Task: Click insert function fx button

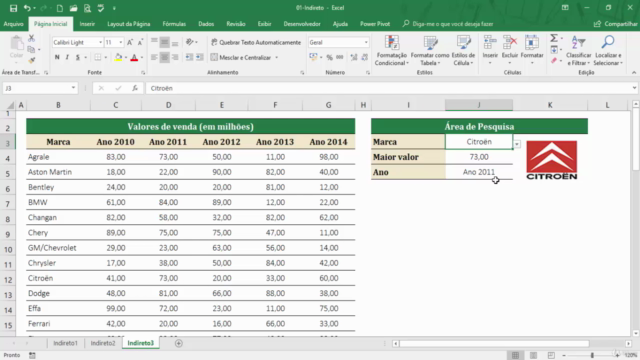Action: 135,88
